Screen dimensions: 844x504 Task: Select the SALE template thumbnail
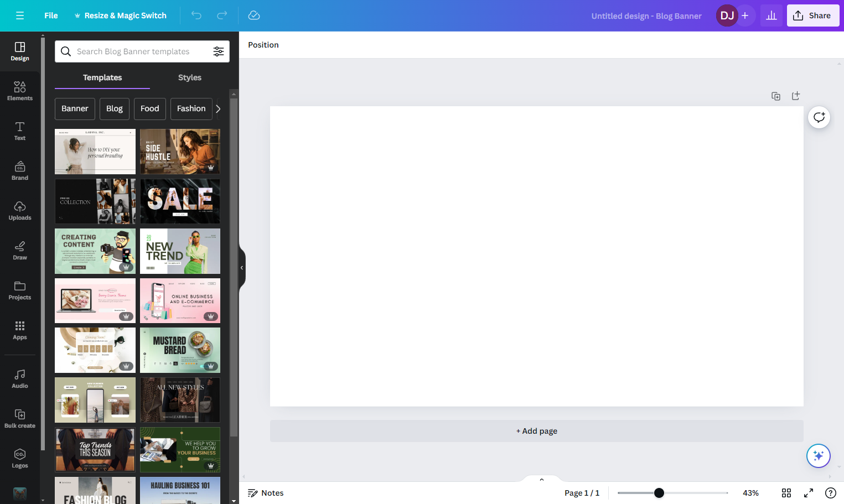[180, 201]
